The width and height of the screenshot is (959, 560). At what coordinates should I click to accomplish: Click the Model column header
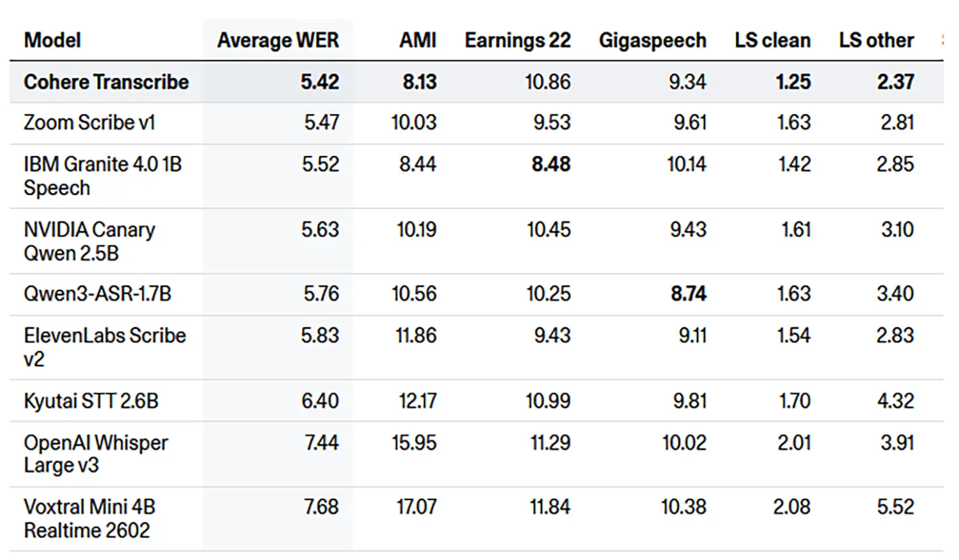point(52,40)
